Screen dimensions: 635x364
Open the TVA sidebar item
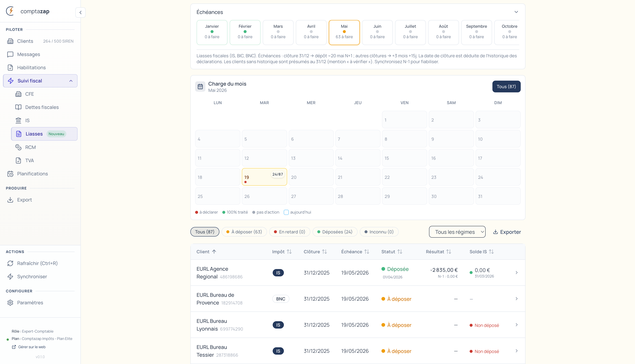[29, 161]
